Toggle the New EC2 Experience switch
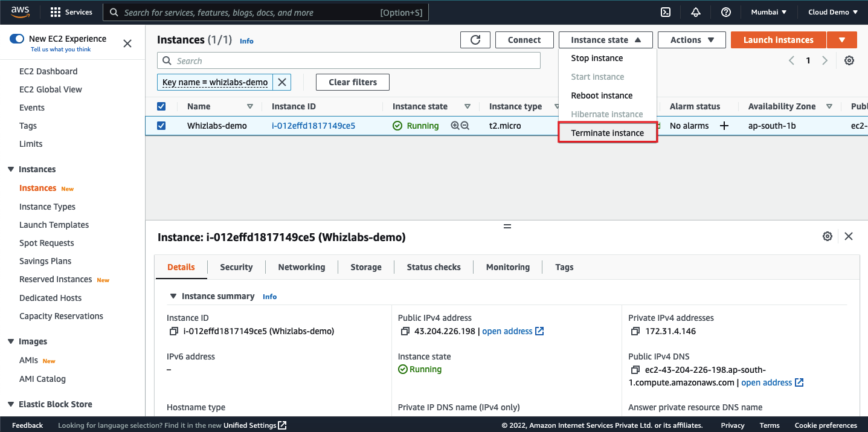868x432 pixels. pos(17,39)
